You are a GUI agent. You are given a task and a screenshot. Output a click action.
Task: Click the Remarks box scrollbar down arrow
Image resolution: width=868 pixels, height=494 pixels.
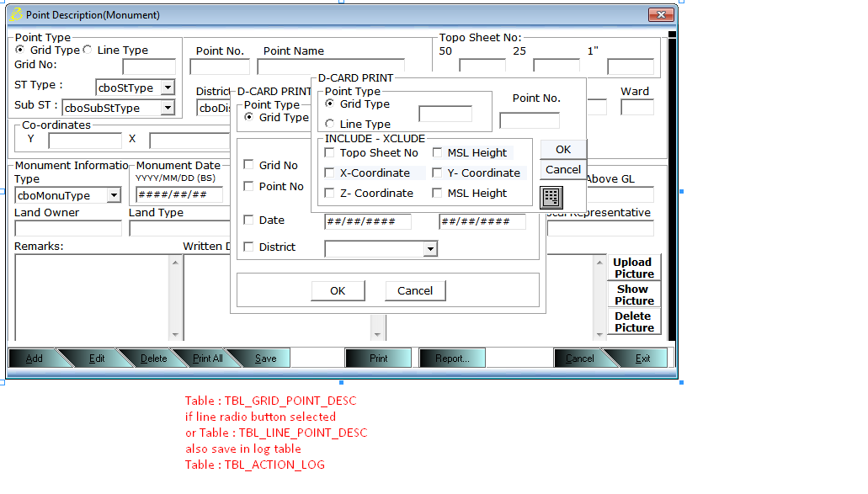coord(176,332)
